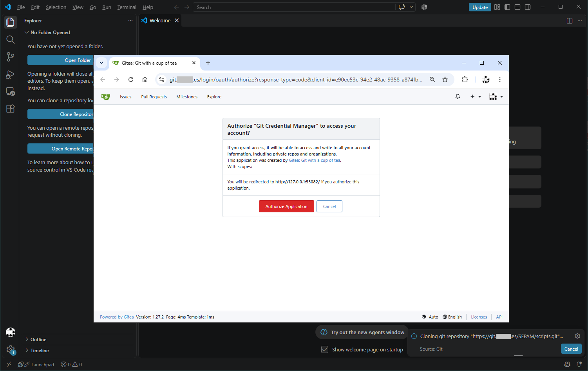Click the Update button in VS Code
This screenshot has height=371, width=588.
480,7
